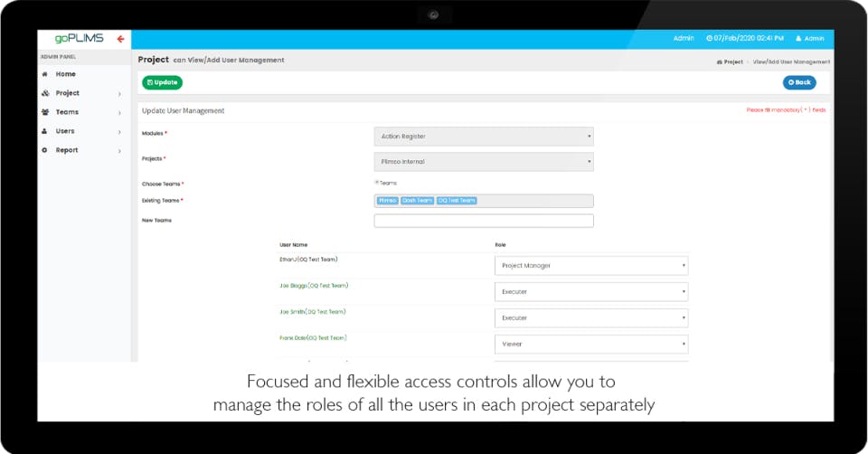
Task: Collapse sidebar with red back arrow
Action: coord(120,39)
